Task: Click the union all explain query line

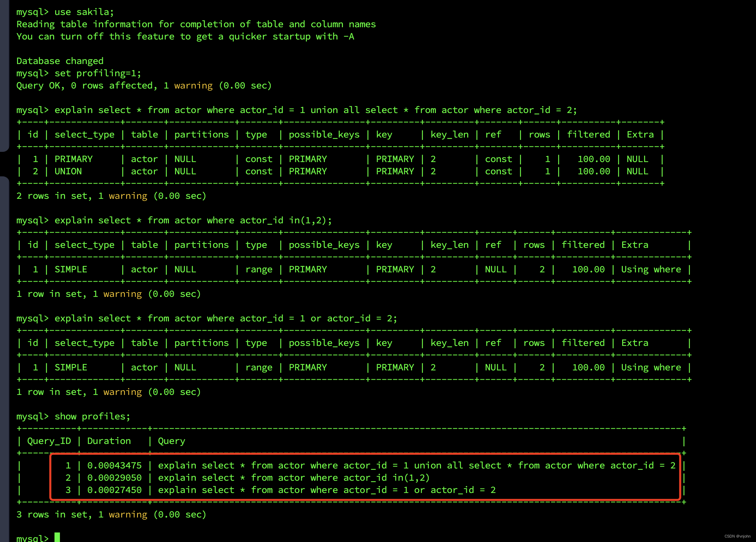Action: coord(297,110)
